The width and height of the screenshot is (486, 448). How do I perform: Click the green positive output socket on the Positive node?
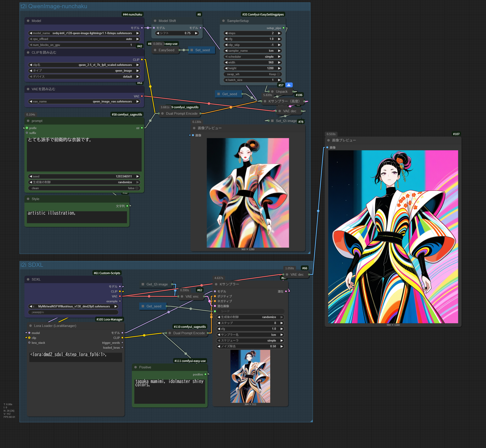click(x=206, y=375)
